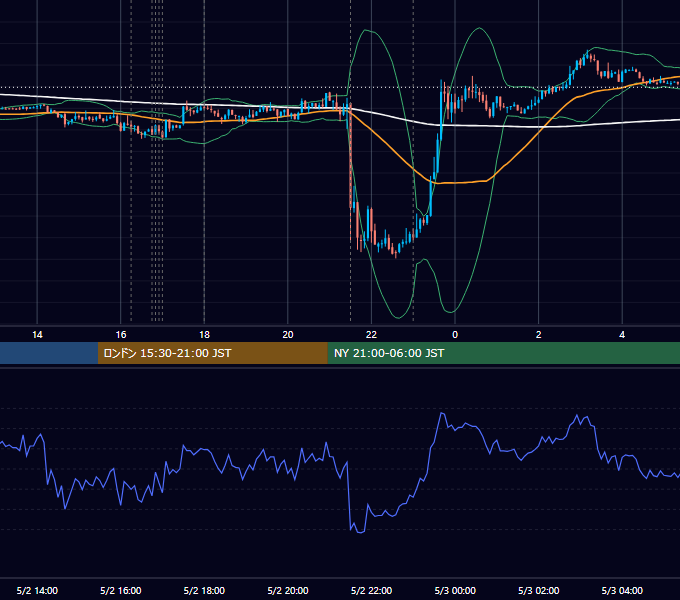Click the hour label 16 on the time axis
This screenshot has width=680, height=600.
[121, 335]
